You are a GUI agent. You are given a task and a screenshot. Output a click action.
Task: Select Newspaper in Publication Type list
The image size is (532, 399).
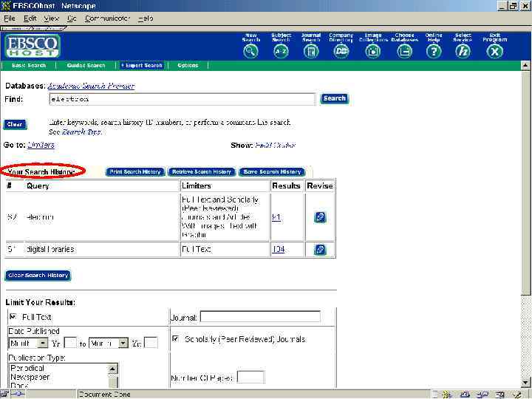click(x=30, y=377)
